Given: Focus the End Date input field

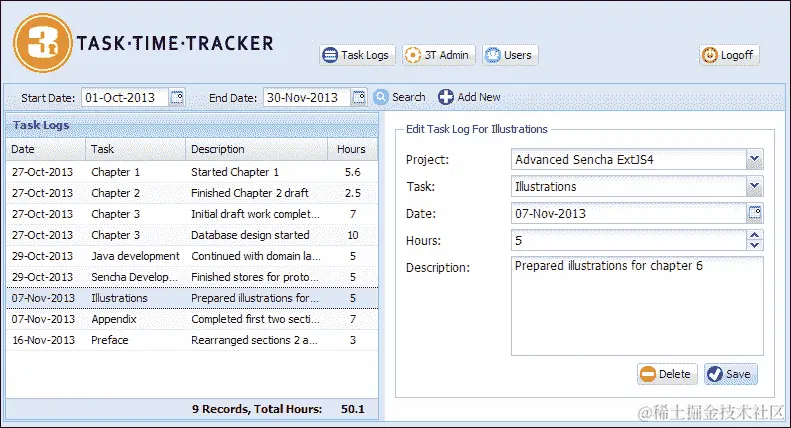Looking at the screenshot, I should point(306,97).
